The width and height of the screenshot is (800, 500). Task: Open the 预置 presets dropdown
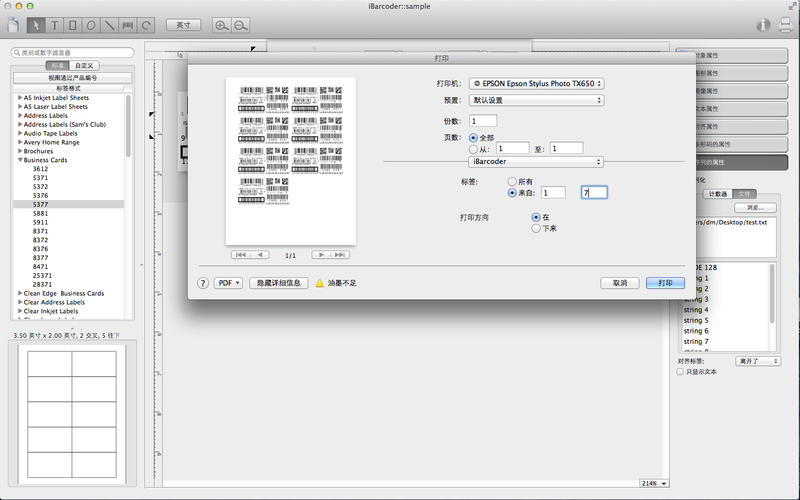536,101
